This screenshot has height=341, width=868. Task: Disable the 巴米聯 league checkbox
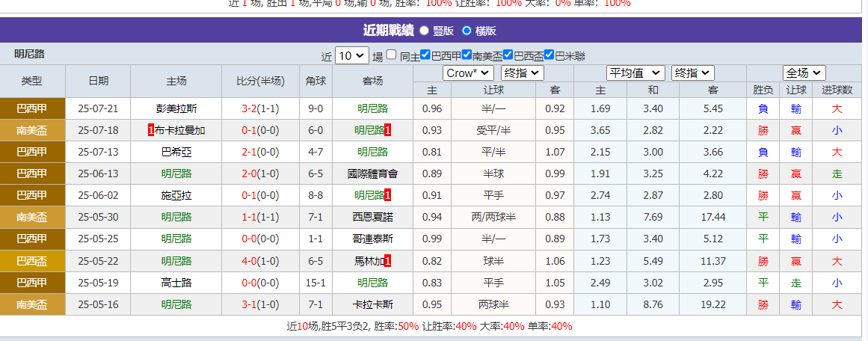coord(549,55)
